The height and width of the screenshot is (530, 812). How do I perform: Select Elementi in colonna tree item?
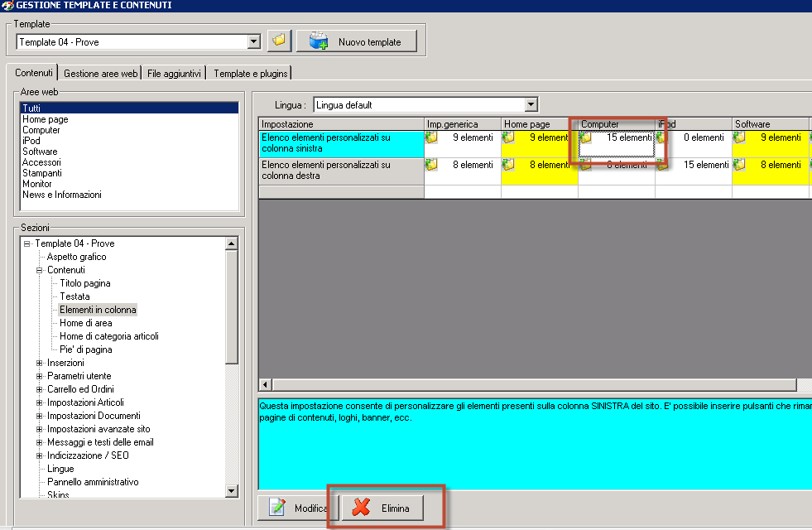coord(98,310)
